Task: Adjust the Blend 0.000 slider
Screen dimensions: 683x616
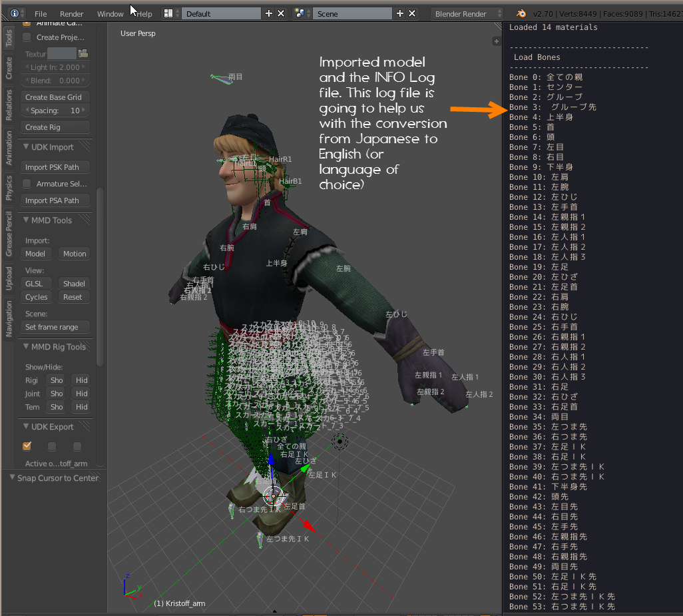Action: (55, 81)
